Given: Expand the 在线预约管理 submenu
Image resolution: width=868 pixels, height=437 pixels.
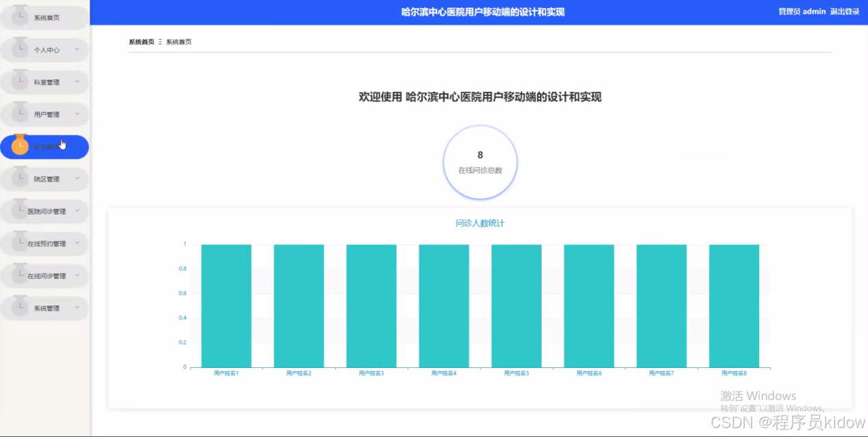Looking at the screenshot, I should 77,242.
